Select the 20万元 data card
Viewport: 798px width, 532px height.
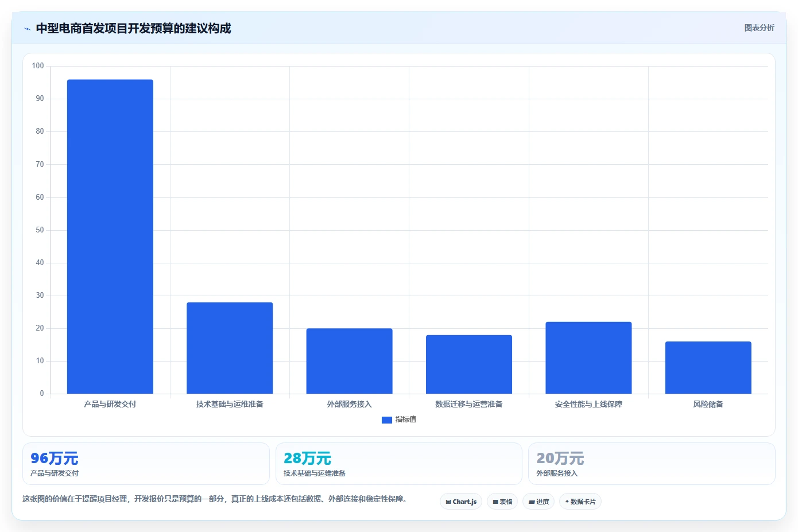[652, 464]
